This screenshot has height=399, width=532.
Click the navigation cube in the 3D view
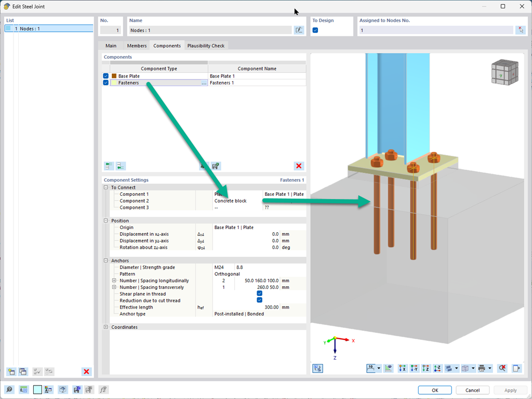coord(504,72)
